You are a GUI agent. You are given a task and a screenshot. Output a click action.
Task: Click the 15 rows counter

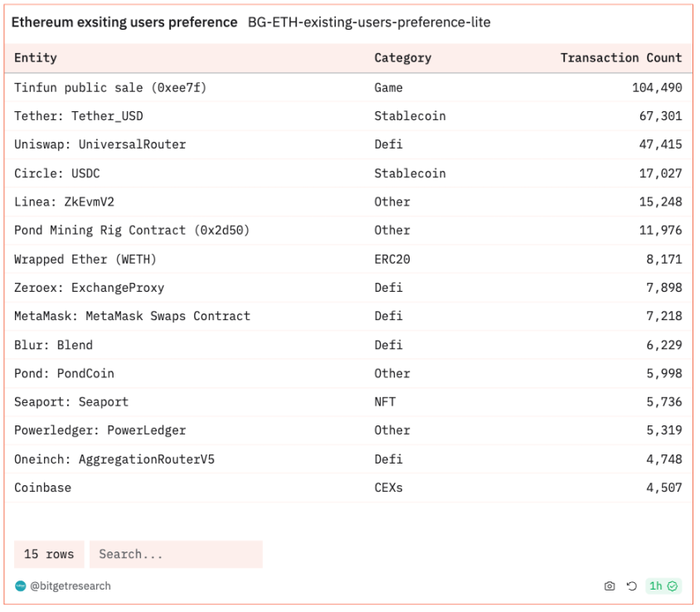49,554
